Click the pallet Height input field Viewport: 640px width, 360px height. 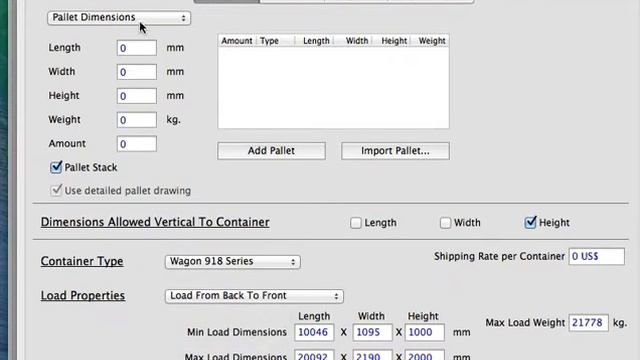pos(136,96)
